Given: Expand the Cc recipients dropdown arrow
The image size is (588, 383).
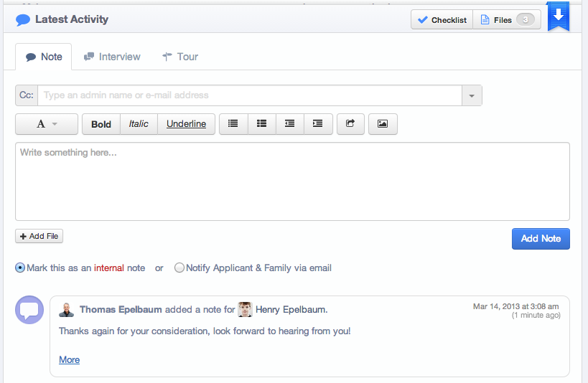Looking at the screenshot, I should [x=472, y=95].
